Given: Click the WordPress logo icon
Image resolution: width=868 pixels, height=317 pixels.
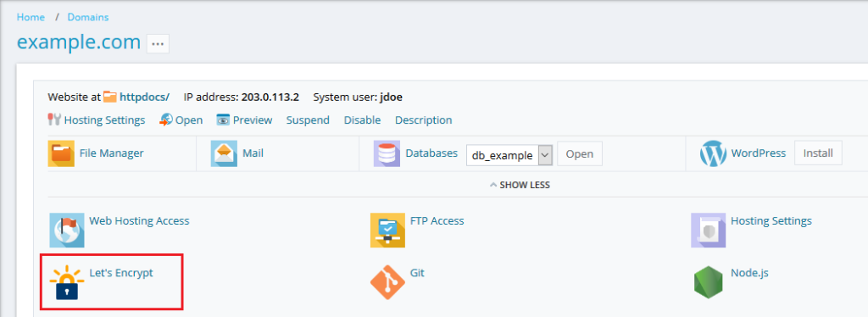Looking at the screenshot, I should (x=713, y=153).
